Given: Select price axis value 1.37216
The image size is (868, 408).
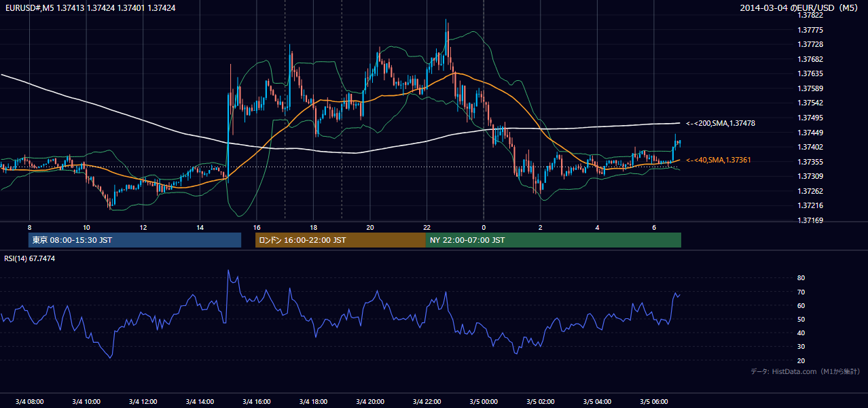Looking at the screenshot, I should [x=812, y=205].
